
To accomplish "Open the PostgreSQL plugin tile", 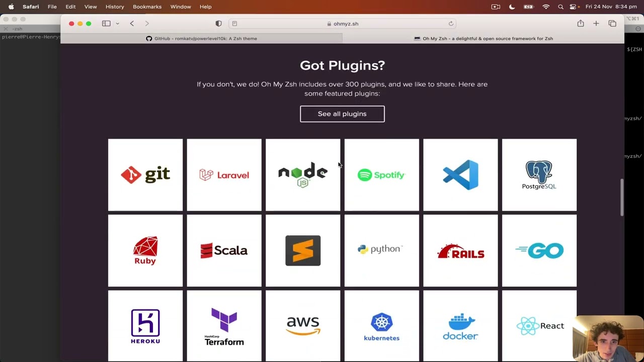I will point(539,175).
